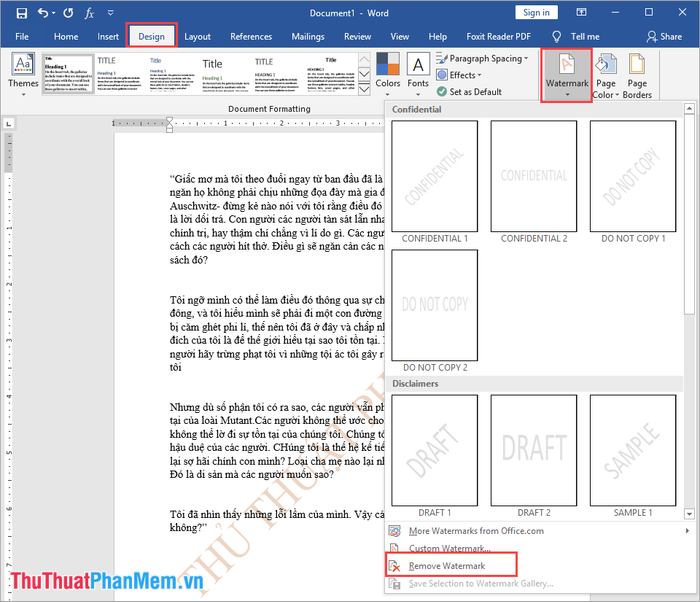This screenshot has height=602, width=700.
Task: Click the Watermark button
Action: coord(567,75)
